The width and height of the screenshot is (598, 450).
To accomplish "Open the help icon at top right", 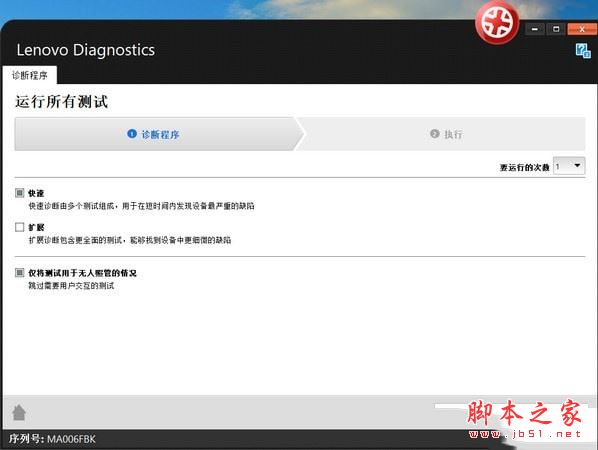I will [583, 51].
